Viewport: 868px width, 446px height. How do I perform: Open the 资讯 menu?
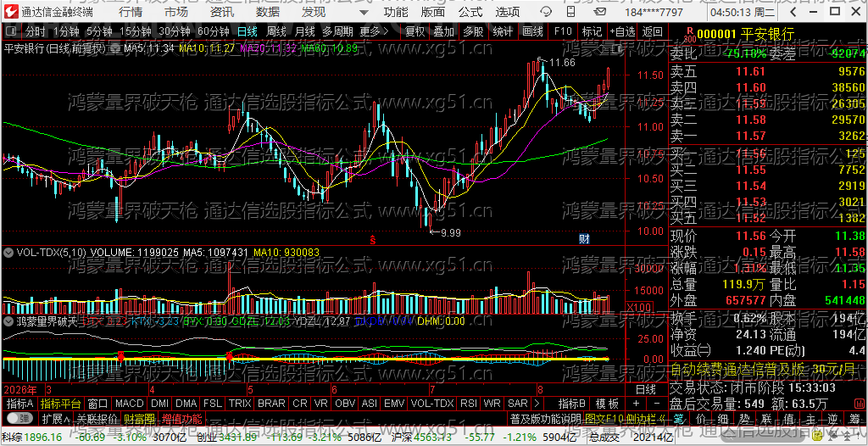click(x=222, y=12)
